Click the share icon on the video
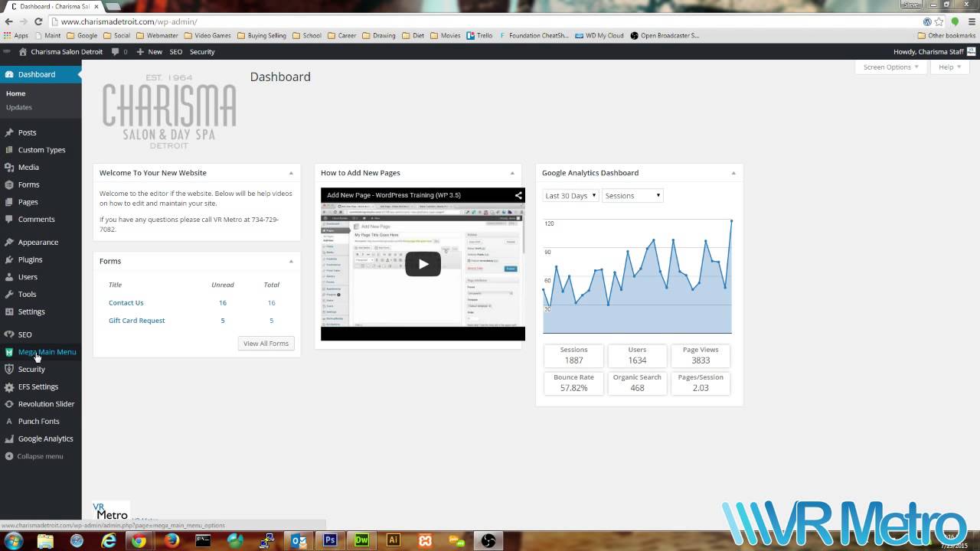The image size is (980, 551). pos(518,195)
